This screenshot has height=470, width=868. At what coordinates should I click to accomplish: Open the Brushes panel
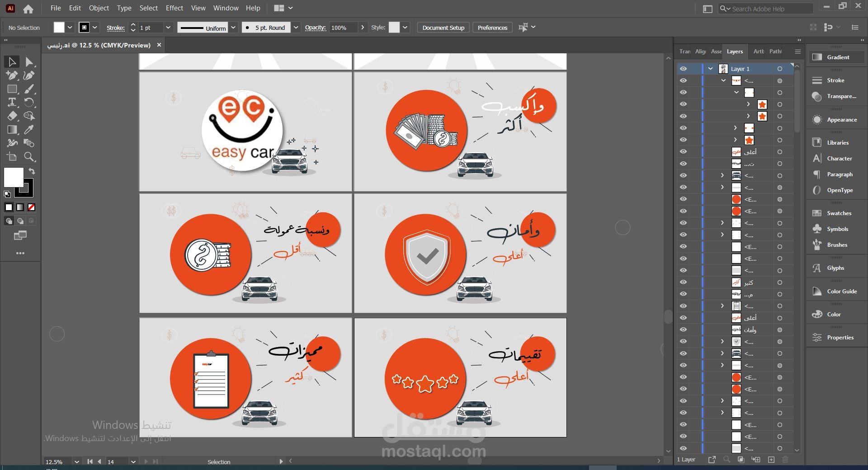point(837,245)
